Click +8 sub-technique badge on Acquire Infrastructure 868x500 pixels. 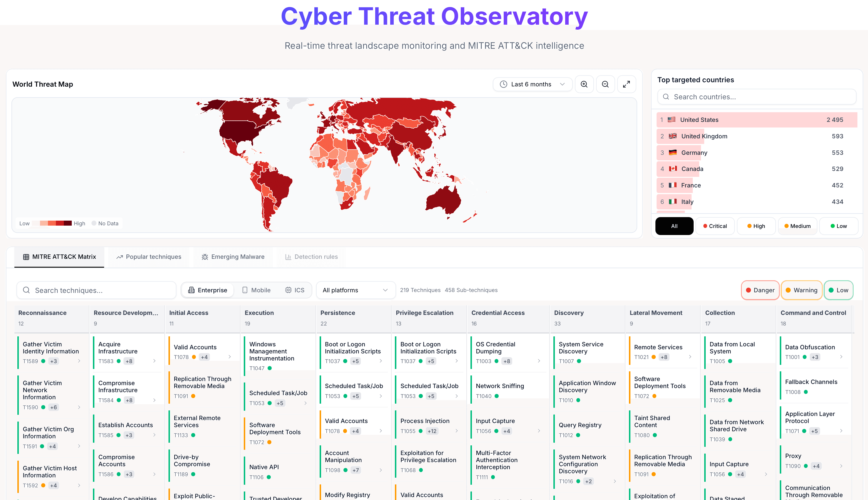[x=129, y=361]
